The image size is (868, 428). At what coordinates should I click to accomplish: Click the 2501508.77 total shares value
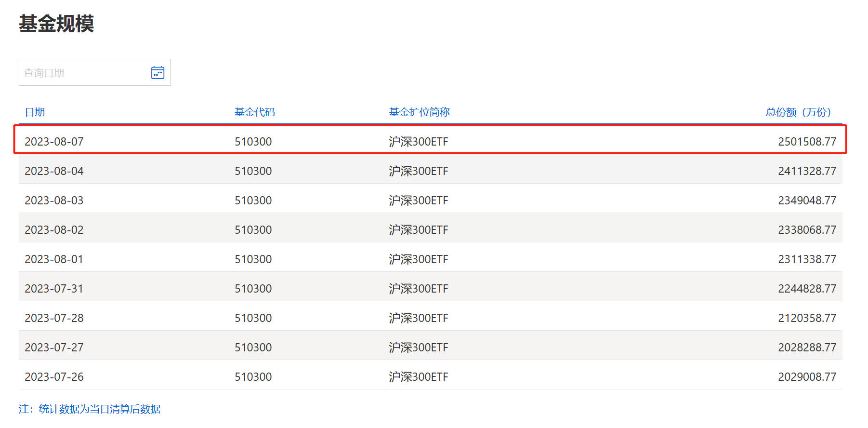[x=807, y=142]
